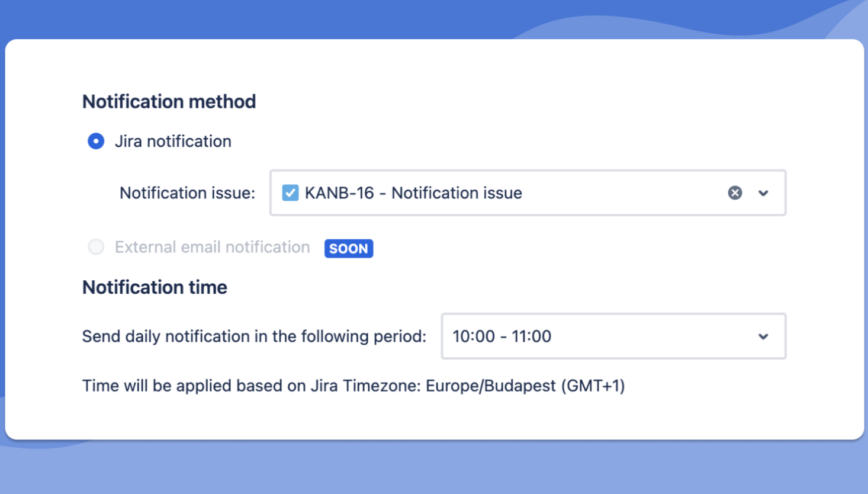Click the "KANB-16 - Notification issue" field text
The width and height of the screenshot is (868, 494).
click(x=413, y=193)
